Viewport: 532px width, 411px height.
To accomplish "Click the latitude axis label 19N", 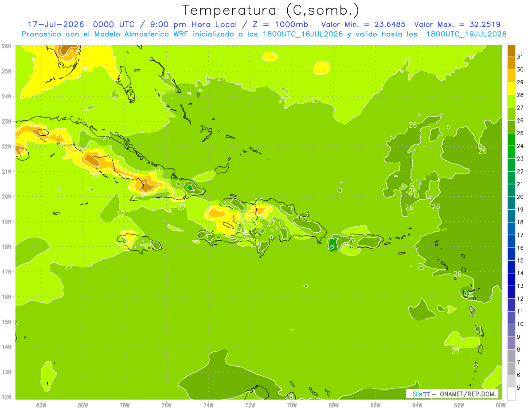I will point(7,221).
